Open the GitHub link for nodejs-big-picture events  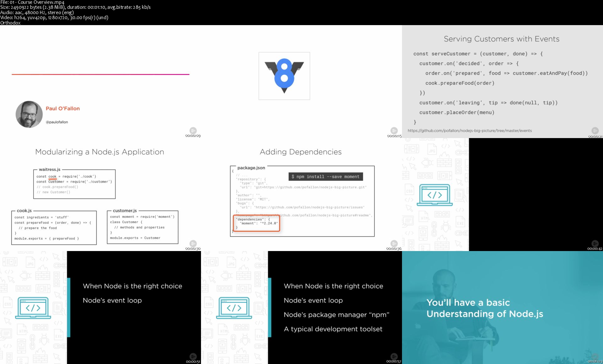[x=469, y=130]
